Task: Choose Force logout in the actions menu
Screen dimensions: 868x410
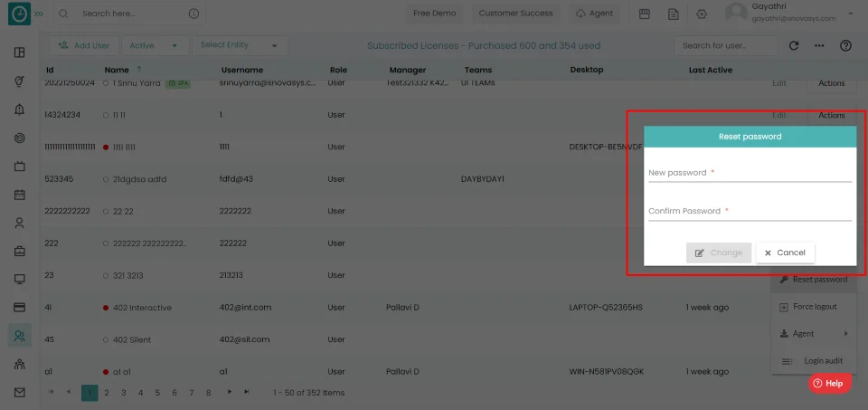Action: pos(813,307)
